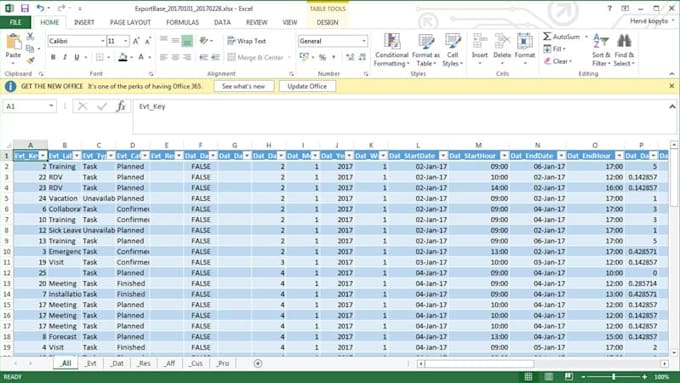The height and width of the screenshot is (383, 680).
Task: Copy the selection
Action: pyautogui.click(x=30, y=49)
